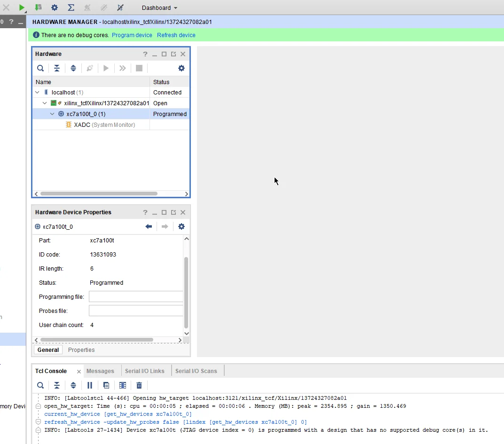
Task: Click the Status column header
Action: (x=170, y=82)
